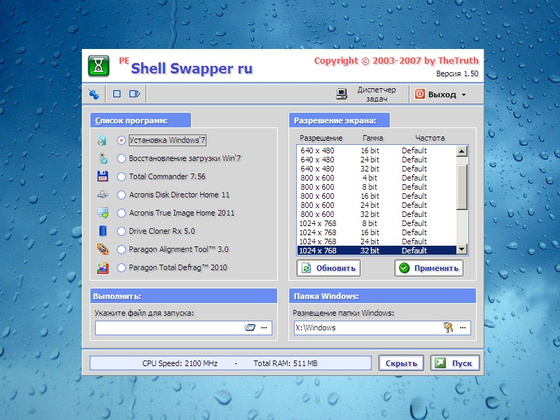Image resolution: width=560 pixels, height=420 pixels.
Task: Select 800 x 600 16 bit resolution row
Action: 377,196
